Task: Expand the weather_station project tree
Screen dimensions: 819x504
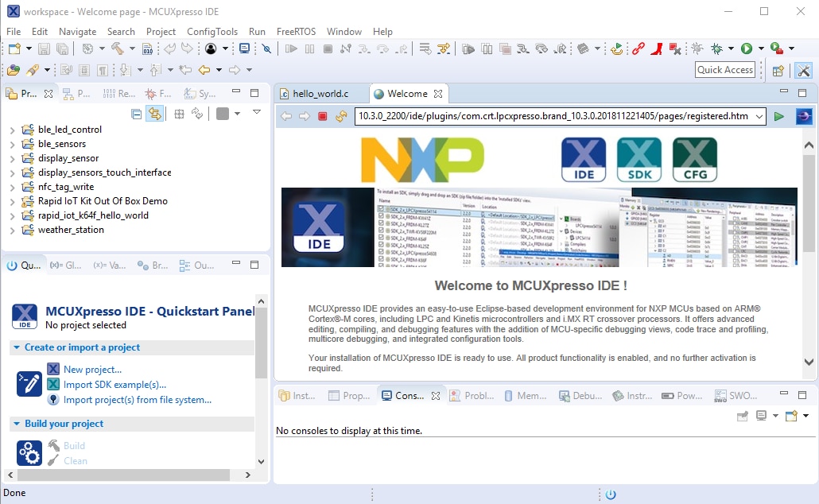Action: [x=12, y=230]
